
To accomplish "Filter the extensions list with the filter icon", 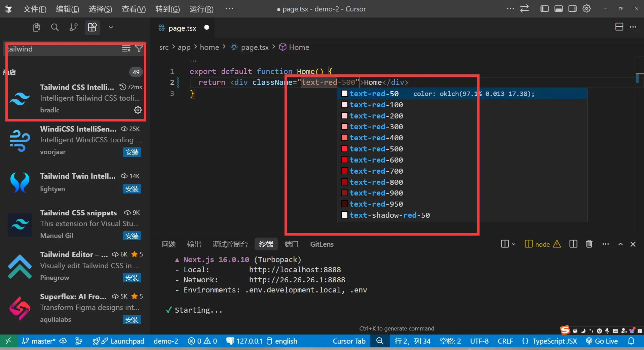I will tap(139, 49).
